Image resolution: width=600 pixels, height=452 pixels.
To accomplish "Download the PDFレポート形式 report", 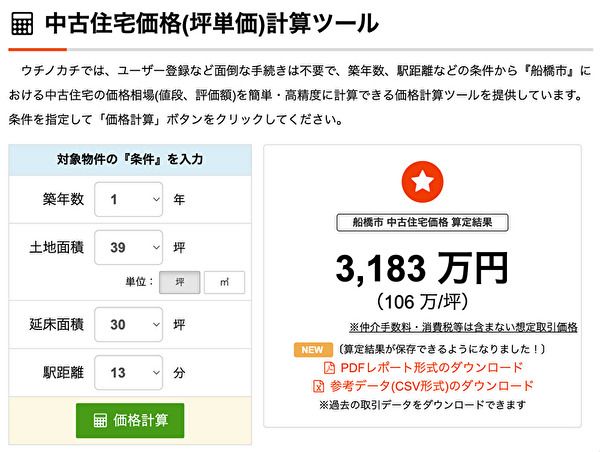I will click(431, 367).
